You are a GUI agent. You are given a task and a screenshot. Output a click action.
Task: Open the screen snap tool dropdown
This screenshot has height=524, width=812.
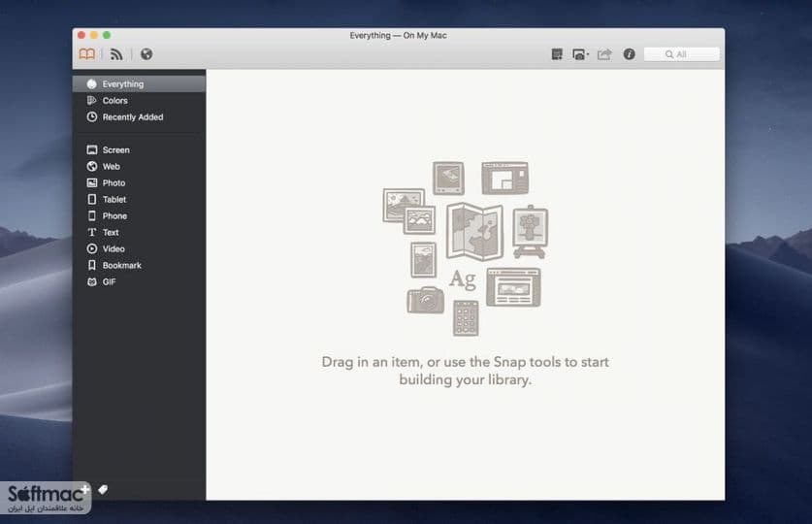coord(580,53)
